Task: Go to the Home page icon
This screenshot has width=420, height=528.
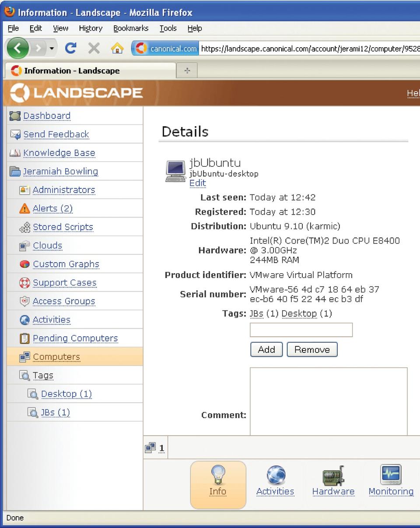Action: pyautogui.click(x=117, y=48)
